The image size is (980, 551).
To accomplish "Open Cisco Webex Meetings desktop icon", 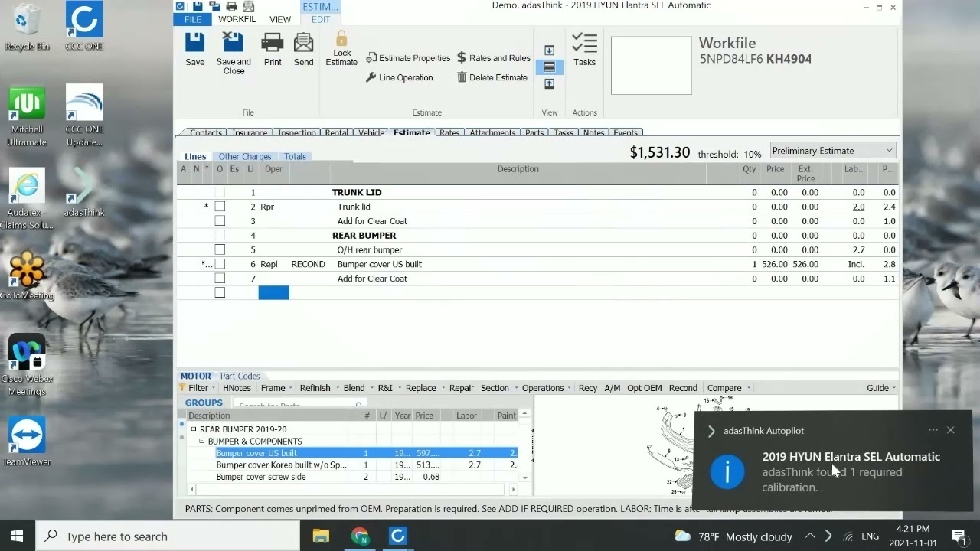I will (27, 365).
